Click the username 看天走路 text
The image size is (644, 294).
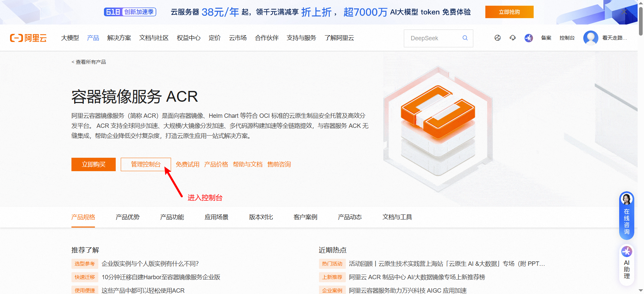(x=614, y=38)
